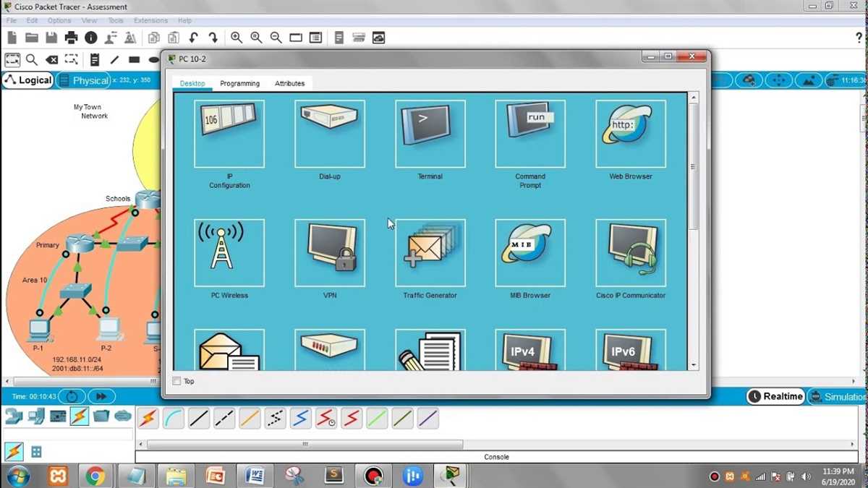Select copper straight-through cable
Viewport: 868px width, 488px height.
[x=199, y=418]
